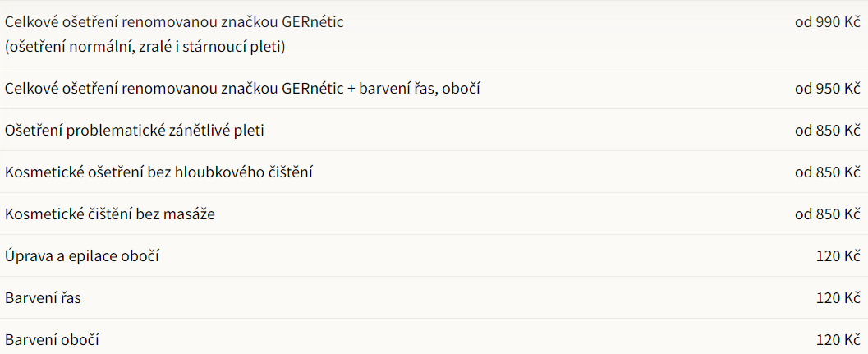Select the GERnétic + barvení řas, obočí row
The image size is (868, 354).
(434, 88)
